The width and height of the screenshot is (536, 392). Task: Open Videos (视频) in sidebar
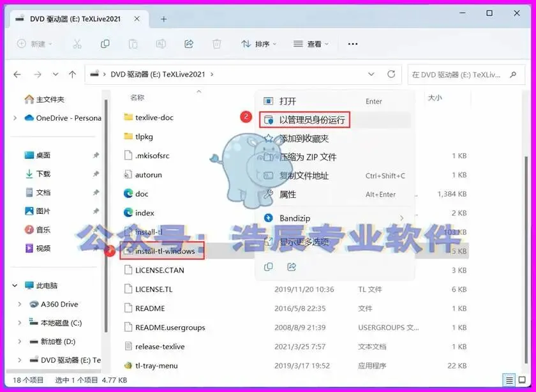tap(38, 248)
